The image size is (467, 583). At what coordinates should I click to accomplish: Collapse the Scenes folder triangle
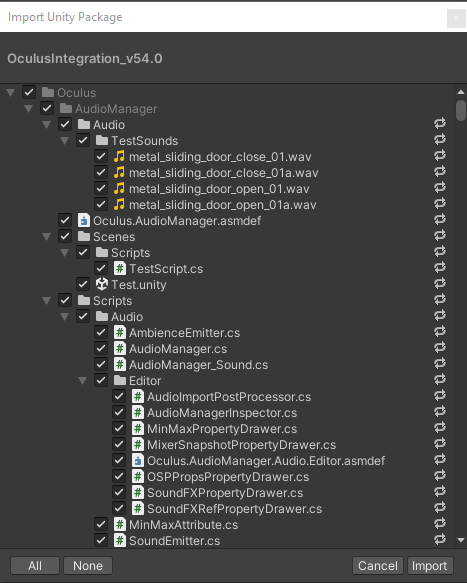[x=46, y=236]
